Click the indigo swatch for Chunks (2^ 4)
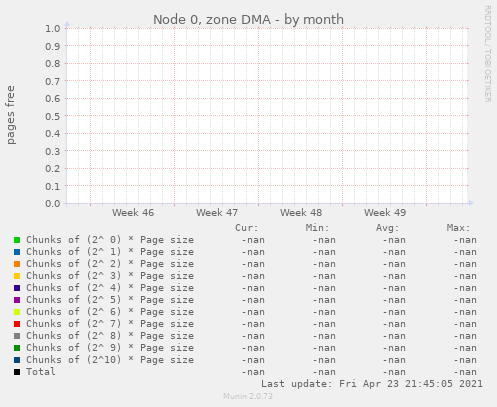Screen dimensions: 497x407 click(x=17, y=288)
